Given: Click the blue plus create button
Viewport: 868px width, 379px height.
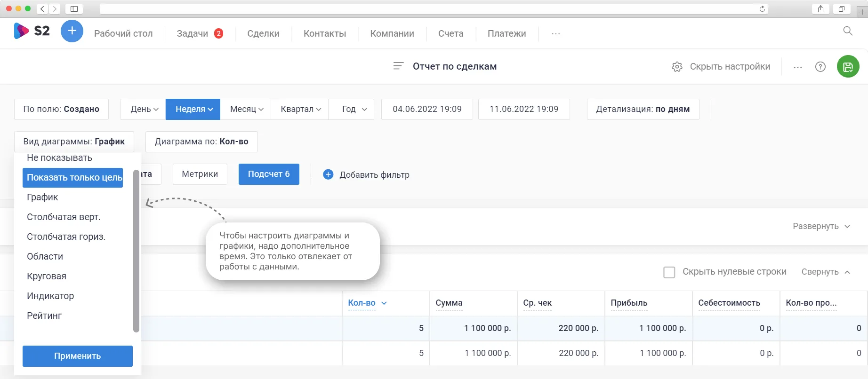Looking at the screenshot, I should [72, 31].
